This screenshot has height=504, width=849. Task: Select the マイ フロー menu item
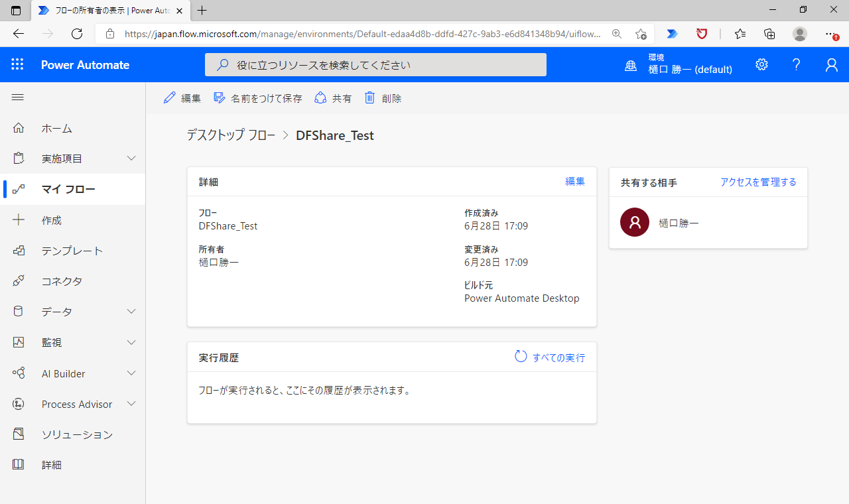(73, 189)
